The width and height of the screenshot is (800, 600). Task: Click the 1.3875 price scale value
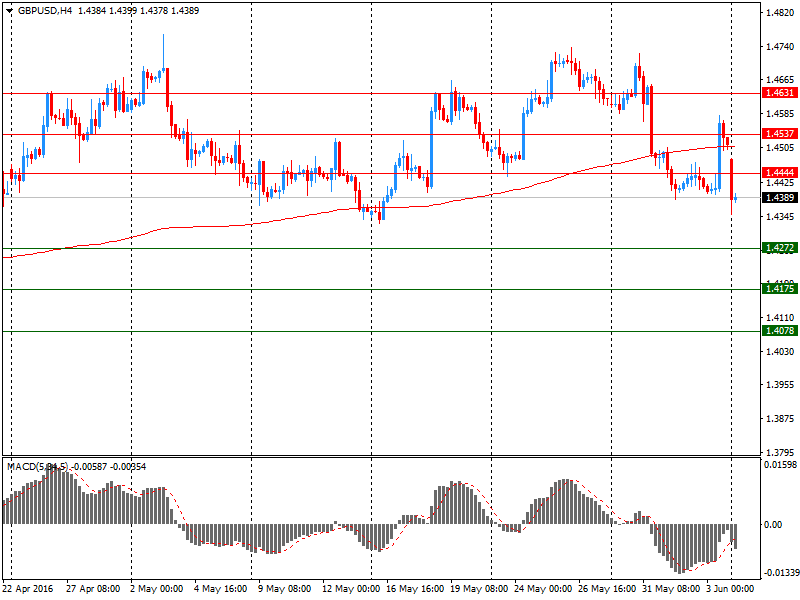pos(781,419)
